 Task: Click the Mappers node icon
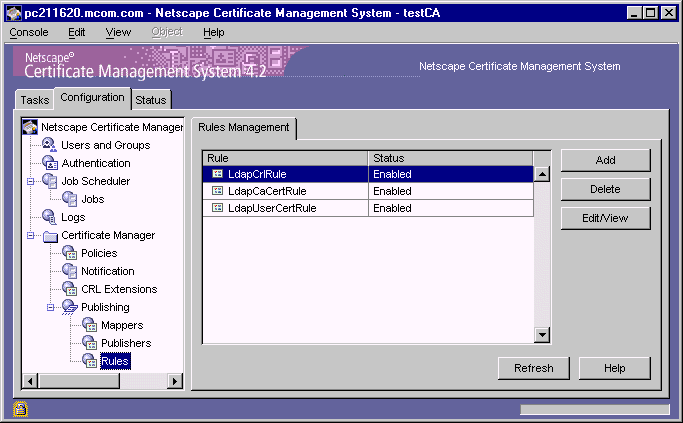click(x=90, y=325)
